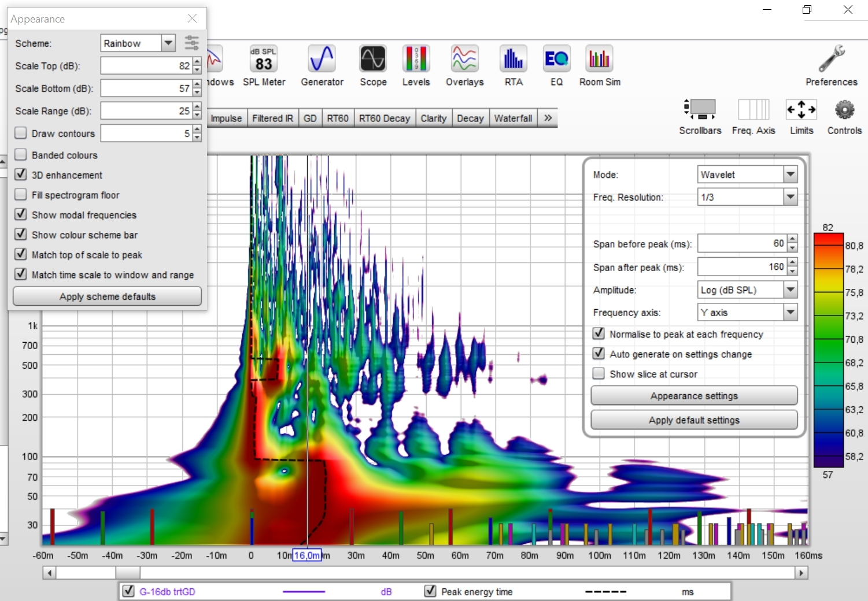The image size is (868, 601).
Task: Expand the Freq. Resolution dropdown
Action: 790,197
